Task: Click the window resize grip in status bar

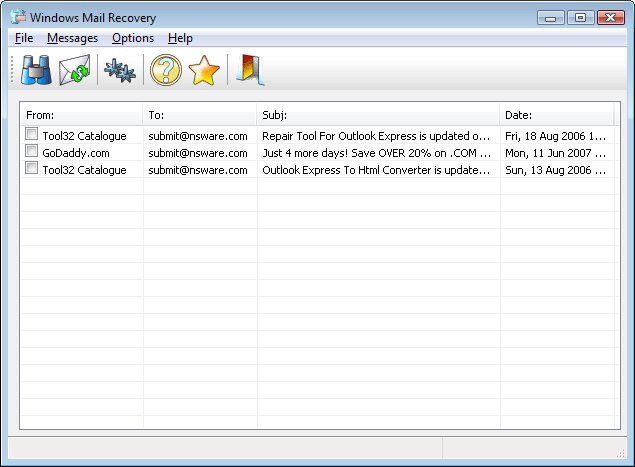Action: [620, 454]
